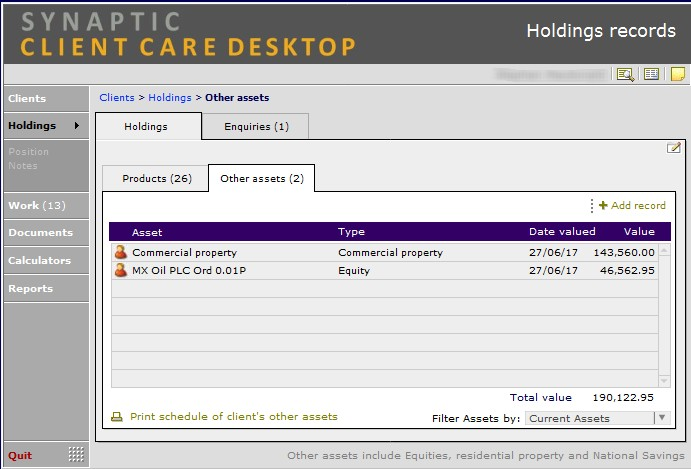Viewport: 691px width, 469px height.
Task: Click the Quit button
Action: tap(20, 455)
